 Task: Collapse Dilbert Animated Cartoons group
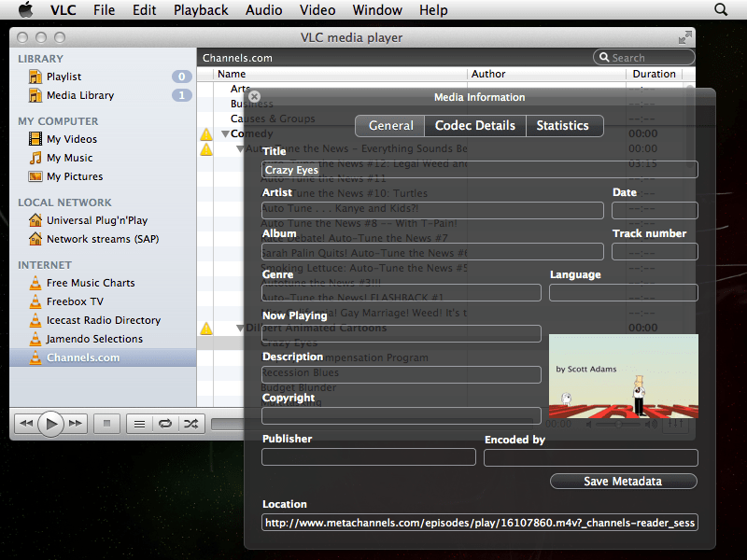pos(241,329)
